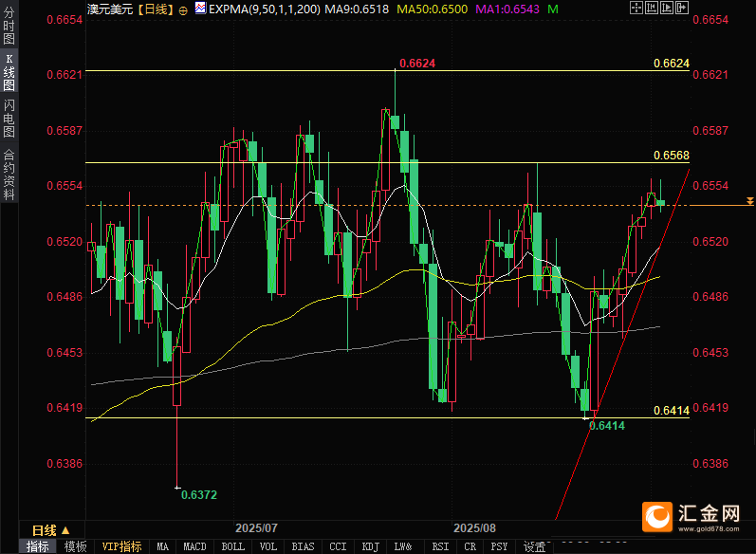The image size is (756, 554).
Task: Open 合约资料 side tab
Action: tap(9, 174)
